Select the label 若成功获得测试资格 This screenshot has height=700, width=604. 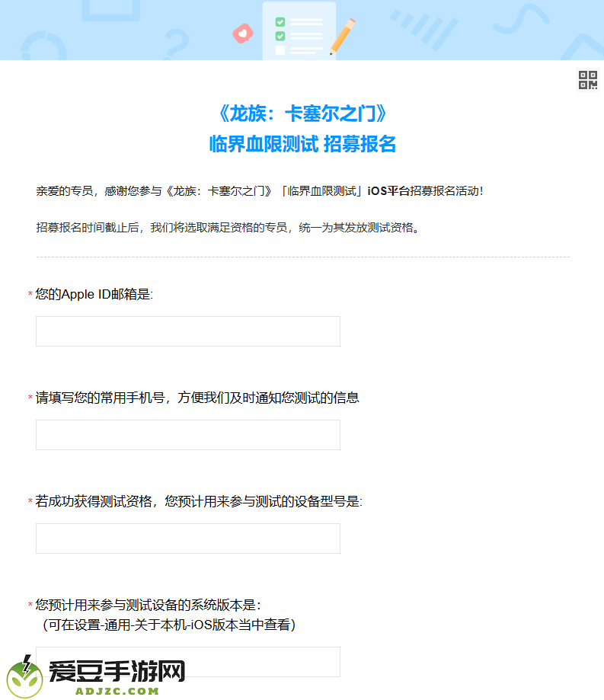pyautogui.click(x=199, y=501)
